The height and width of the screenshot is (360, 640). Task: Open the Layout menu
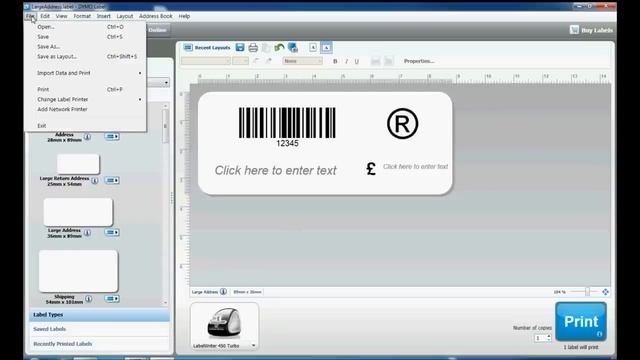[x=125, y=16]
